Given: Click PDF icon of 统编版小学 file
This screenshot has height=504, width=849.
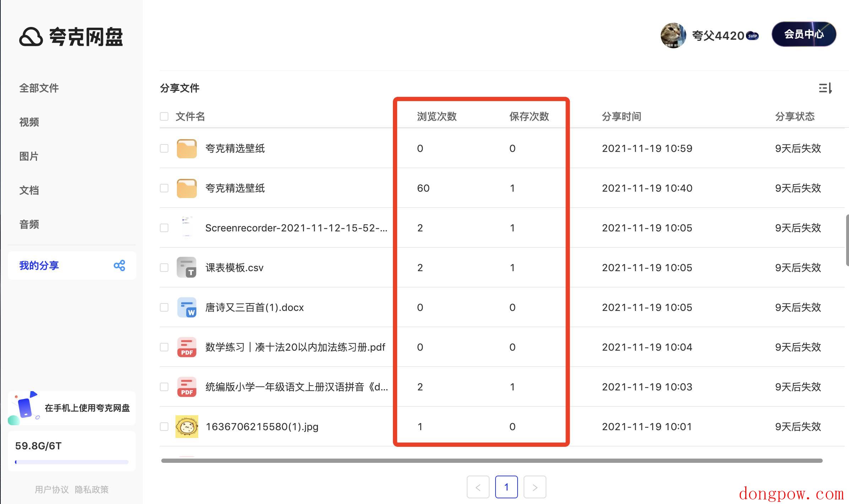Looking at the screenshot, I should tap(187, 387).
